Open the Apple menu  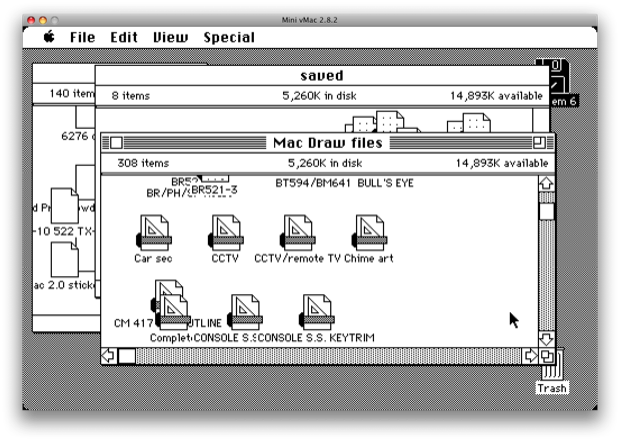pos(49,37)
